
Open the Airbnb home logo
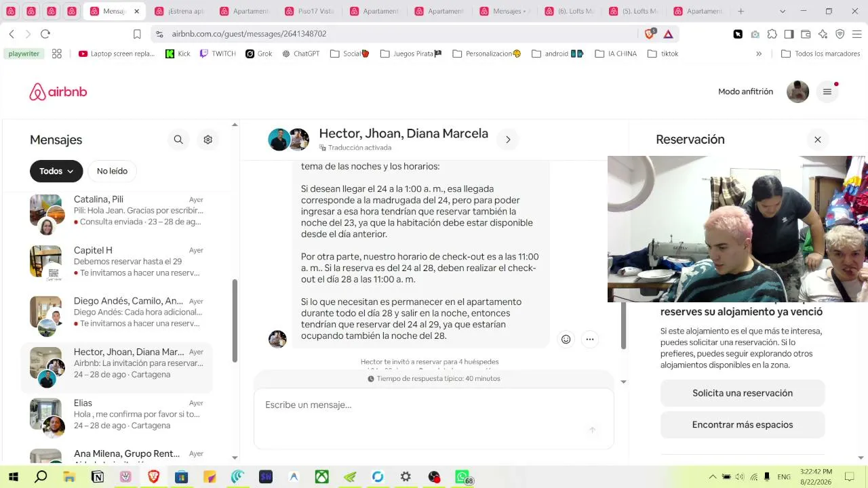(58, 91)
